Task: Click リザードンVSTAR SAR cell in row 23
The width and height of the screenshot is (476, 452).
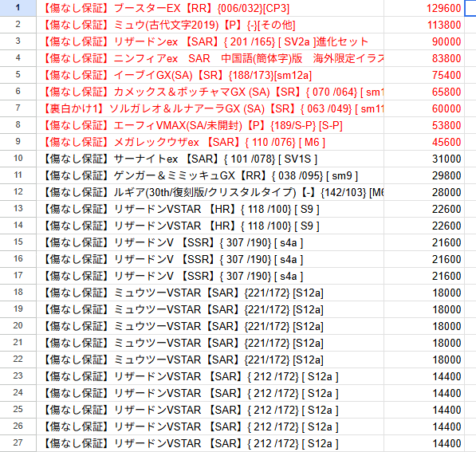Action: [x=210, y=376]
